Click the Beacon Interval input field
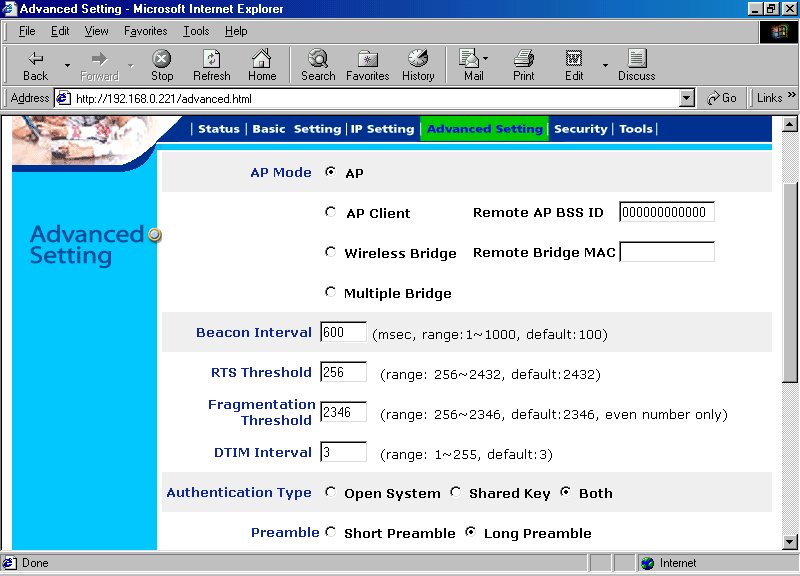Image resolution: width=800 pixels, height=576 pixels. (343, 332)
